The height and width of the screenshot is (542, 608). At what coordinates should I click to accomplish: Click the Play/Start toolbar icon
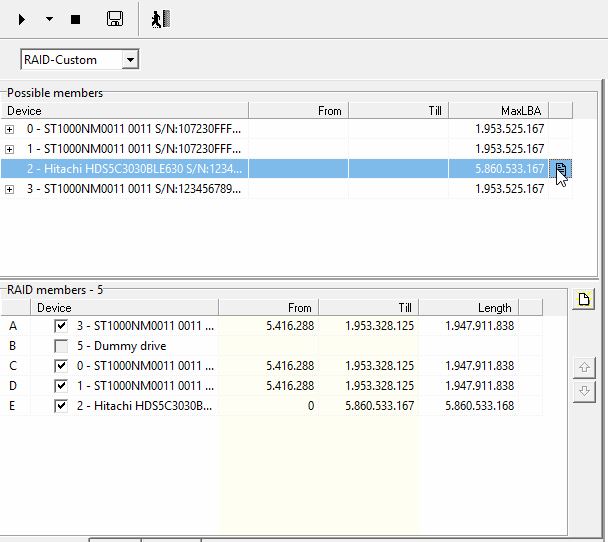22,19
